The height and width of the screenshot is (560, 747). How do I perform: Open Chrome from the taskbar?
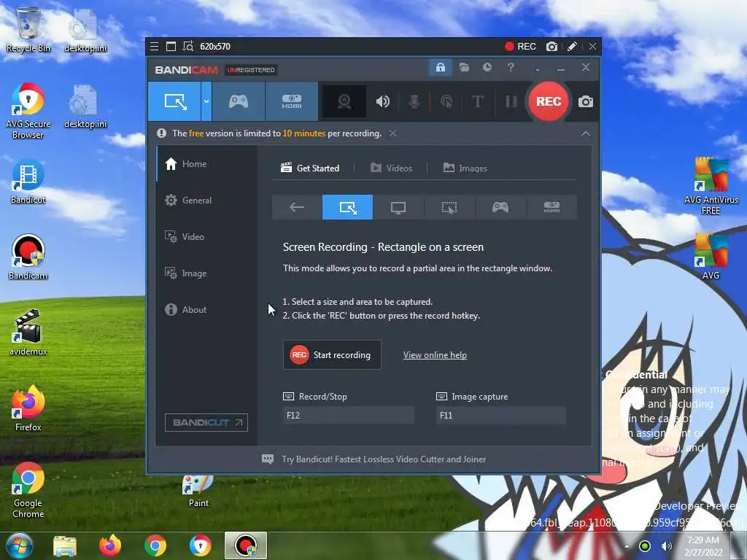[x=155, y=546]
